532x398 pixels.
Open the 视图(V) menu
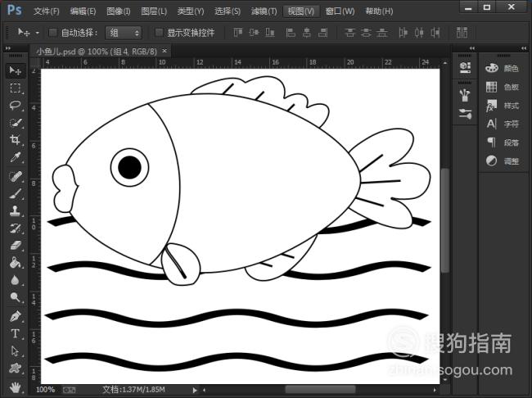(301, 11)
